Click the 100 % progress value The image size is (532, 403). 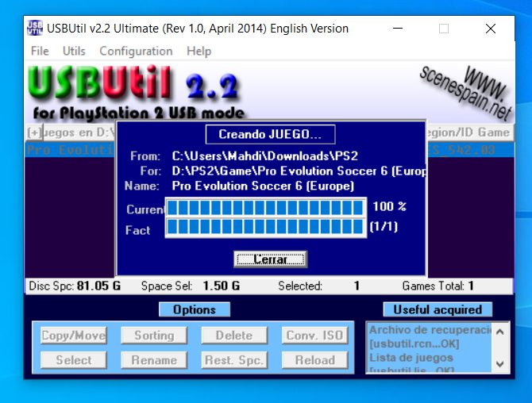pyautogui.click(x=389, y=206)
